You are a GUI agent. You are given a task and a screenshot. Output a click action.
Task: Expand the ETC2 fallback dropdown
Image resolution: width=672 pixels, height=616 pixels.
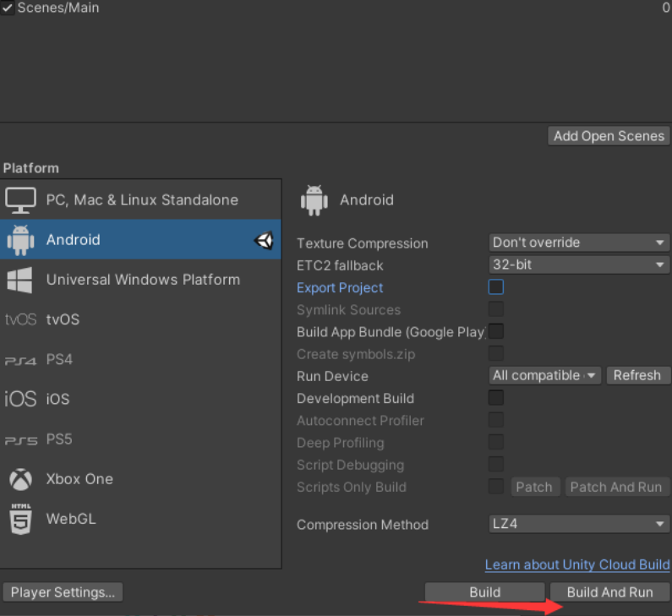[x=579, y=264]
